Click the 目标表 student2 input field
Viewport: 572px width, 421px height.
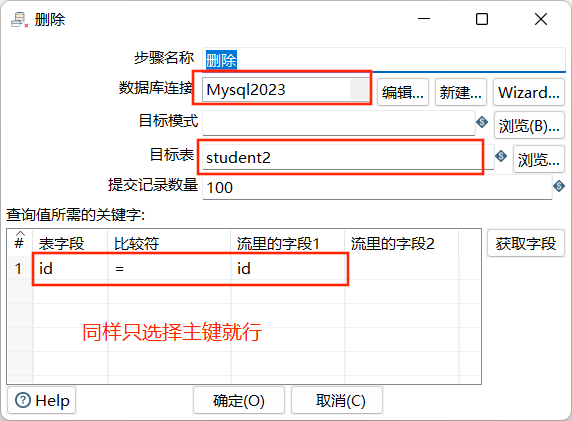[348, 158]
